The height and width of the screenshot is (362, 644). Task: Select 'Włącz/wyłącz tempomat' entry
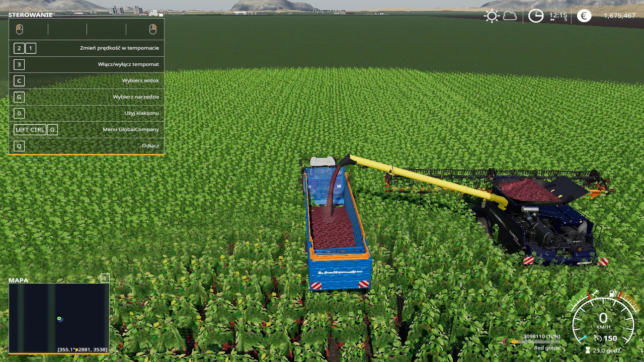87,64
